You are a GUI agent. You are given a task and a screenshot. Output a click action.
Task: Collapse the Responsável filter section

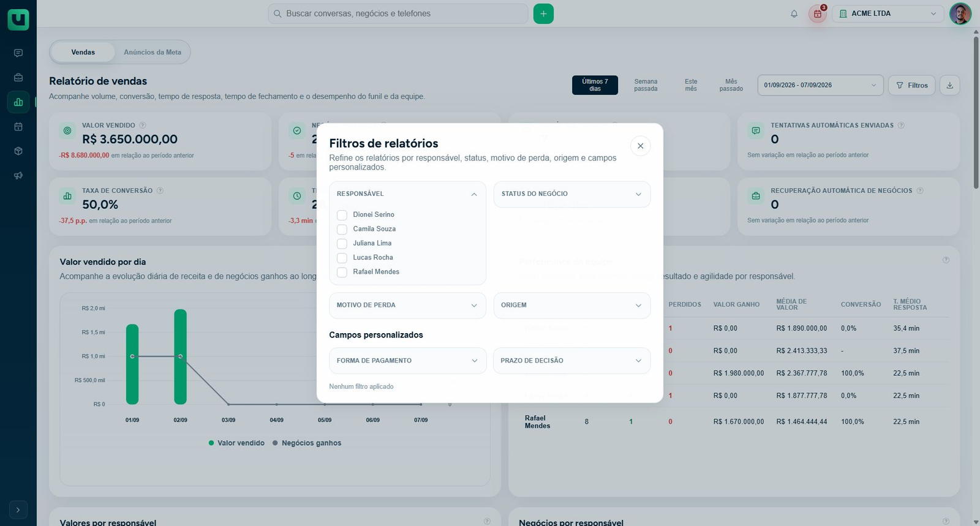(407, 194)
